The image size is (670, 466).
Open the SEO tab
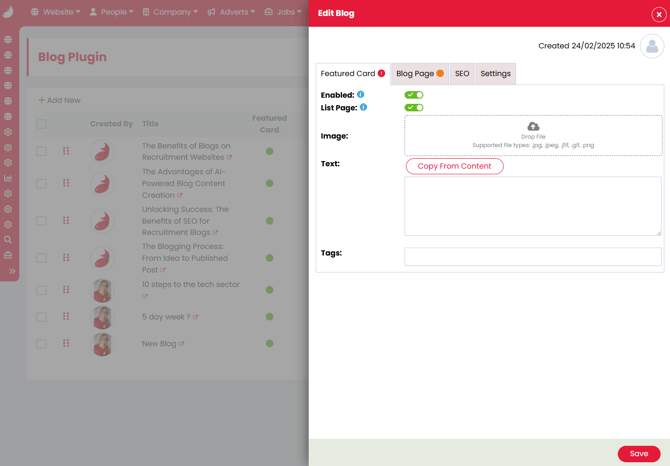[462, 74]
